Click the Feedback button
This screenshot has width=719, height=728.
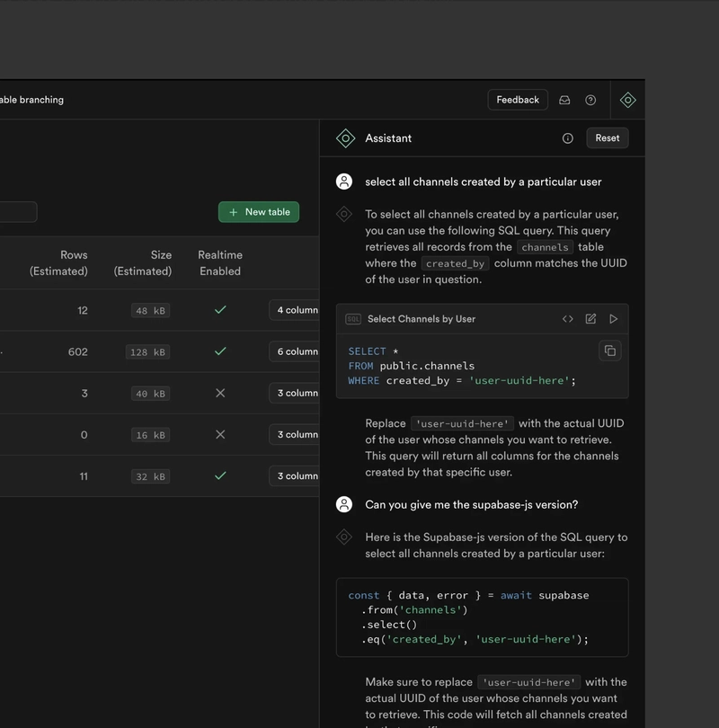[518, 100]
